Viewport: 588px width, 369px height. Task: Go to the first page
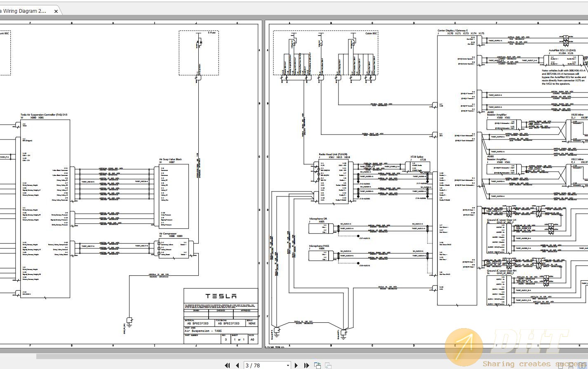click(x=227, y=365)
